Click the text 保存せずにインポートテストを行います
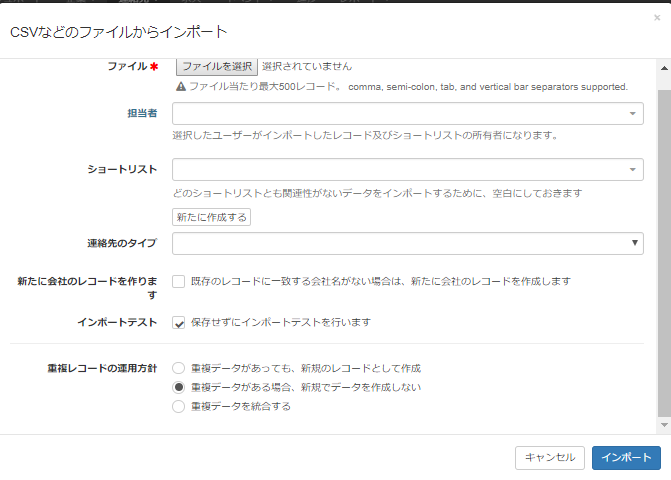 pyautogui.click(x=281, y=322)
